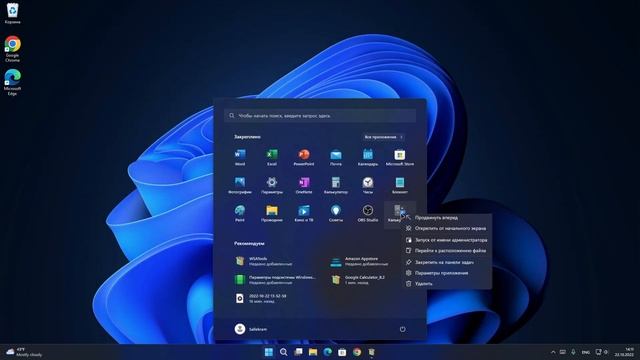Click the touch keyboard tray icon
Viewport: 640px width, 360px height.
(x=563, y=352)
